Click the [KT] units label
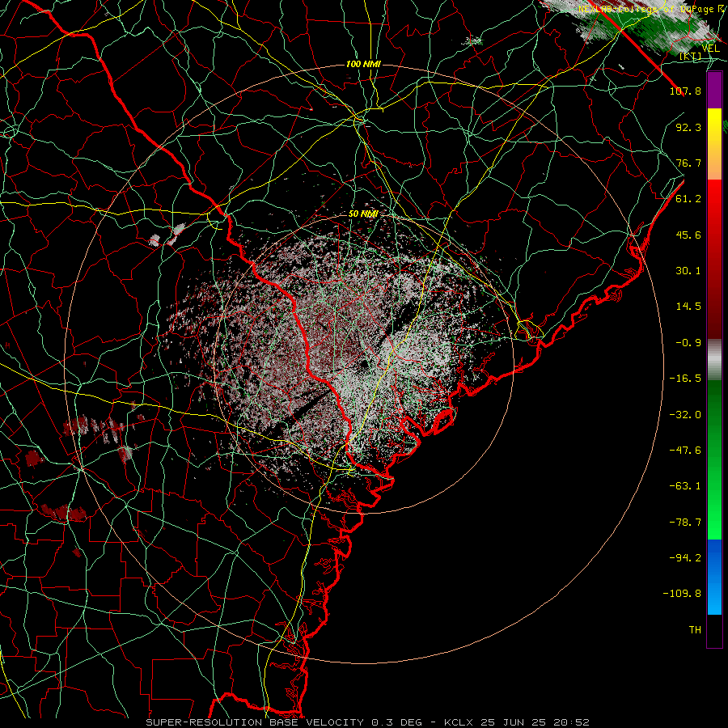728x728 pixels. pyautogui.click(x=690, y=57)
